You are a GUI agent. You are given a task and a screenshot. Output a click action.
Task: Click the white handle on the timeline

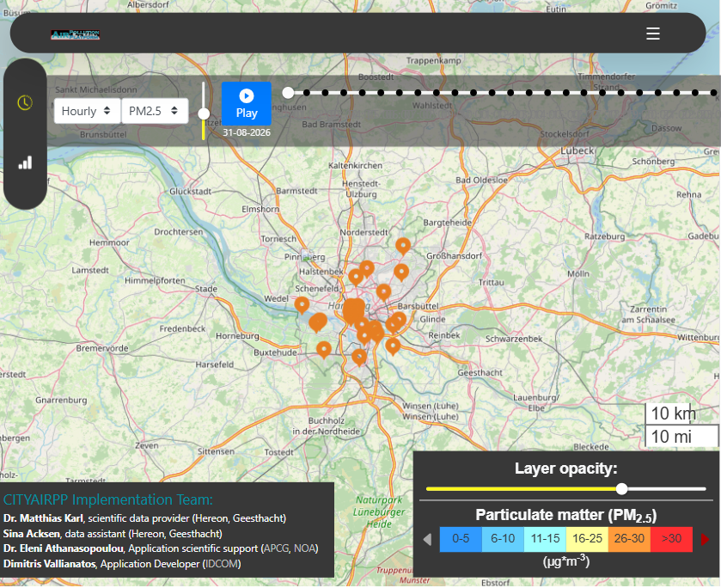(288, 93)
